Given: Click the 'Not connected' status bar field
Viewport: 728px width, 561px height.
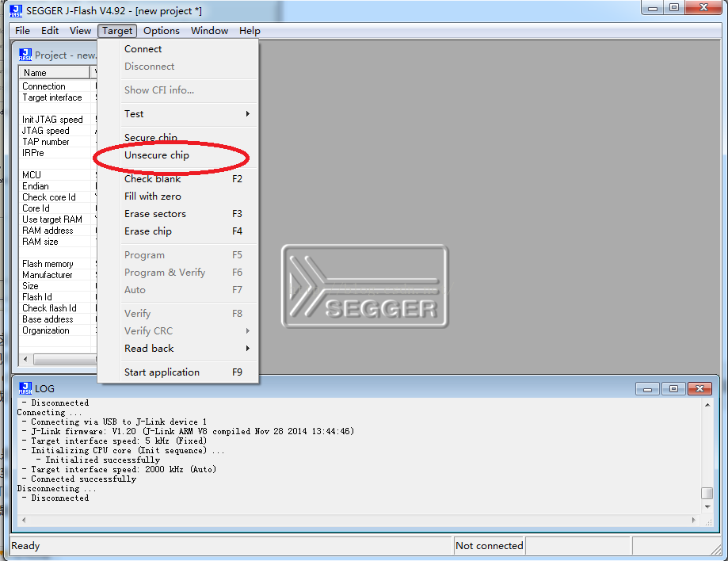Looking at the screenshot, I should (490, 546).
